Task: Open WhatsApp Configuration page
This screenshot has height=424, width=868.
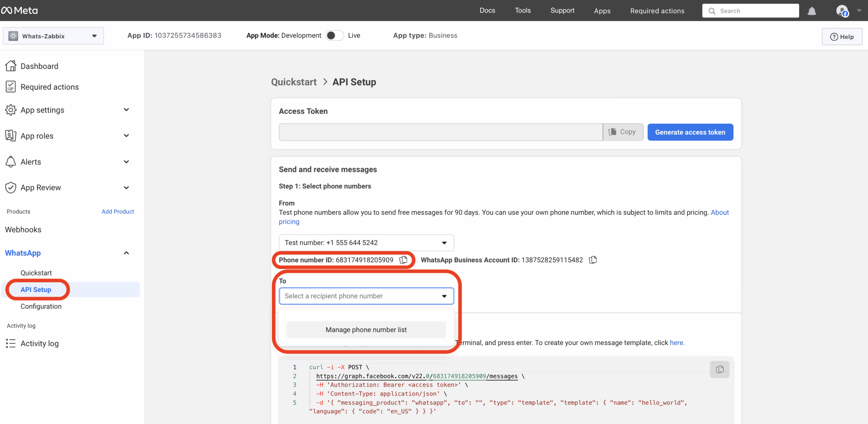Action: [41, 306]
